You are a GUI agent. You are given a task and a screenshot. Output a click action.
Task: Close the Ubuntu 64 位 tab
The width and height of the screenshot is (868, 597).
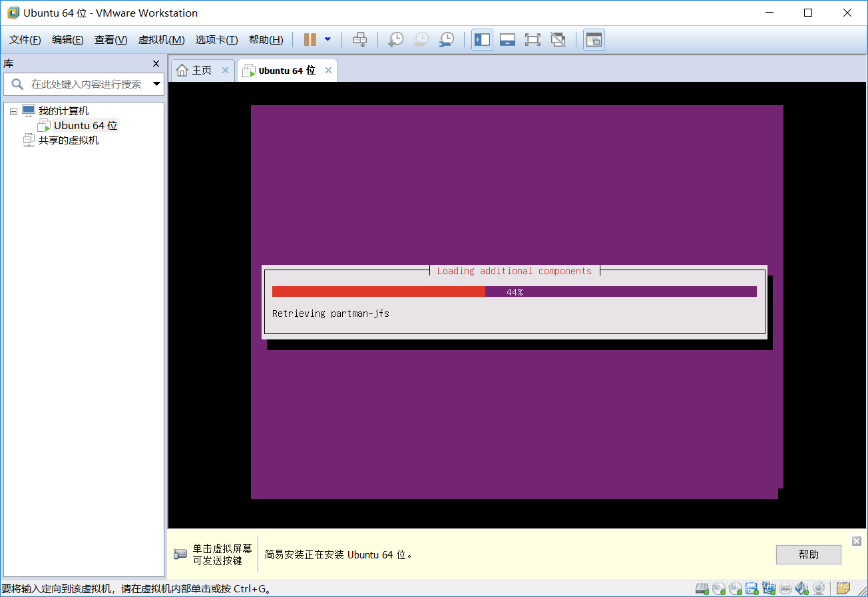point(328,71)
